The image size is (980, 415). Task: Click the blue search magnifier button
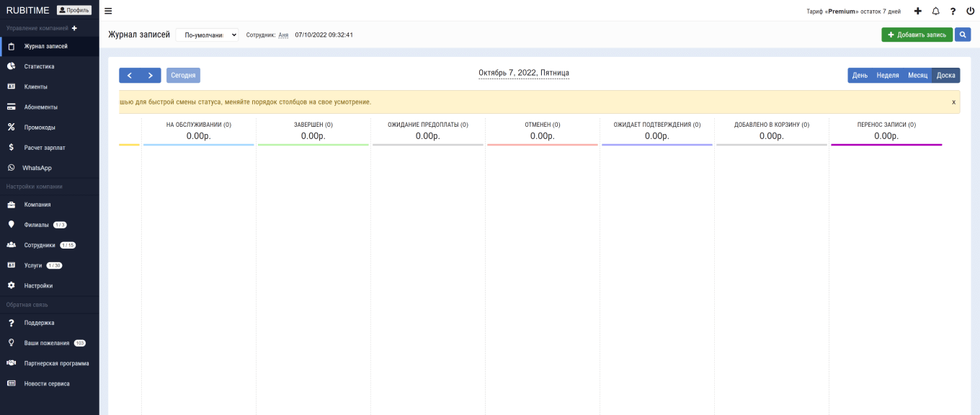pyautogui.click(x=963, y=35)
